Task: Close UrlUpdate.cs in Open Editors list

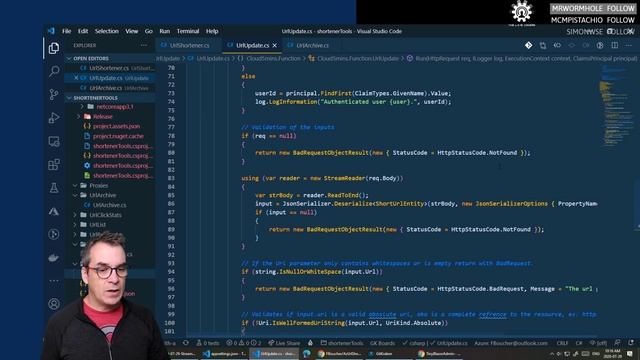Action: point(76,78)
